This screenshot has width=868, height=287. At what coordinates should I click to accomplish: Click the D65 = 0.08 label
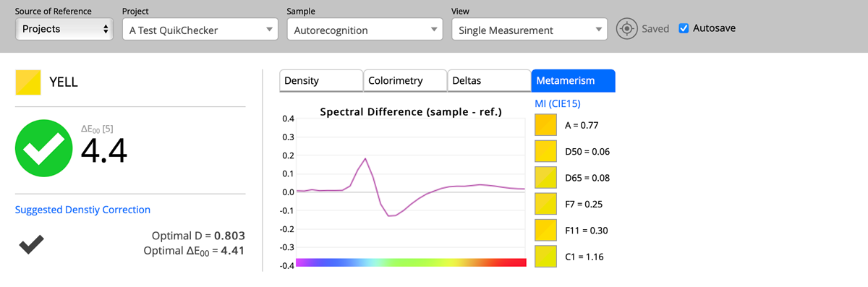(587, 178)
